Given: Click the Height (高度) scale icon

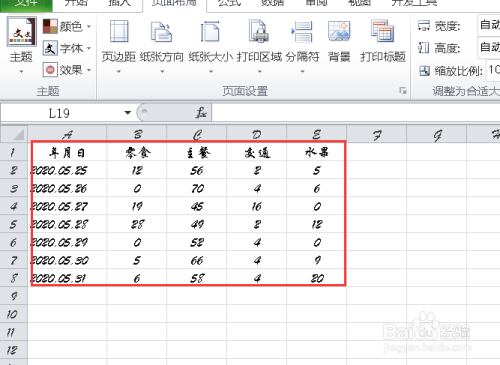Looking at the screenshot, I should 424,48.
